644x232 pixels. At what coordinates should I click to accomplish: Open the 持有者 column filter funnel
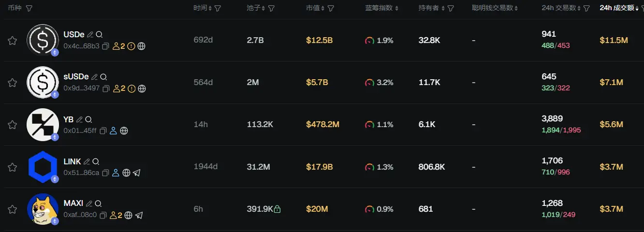point(451,8)
